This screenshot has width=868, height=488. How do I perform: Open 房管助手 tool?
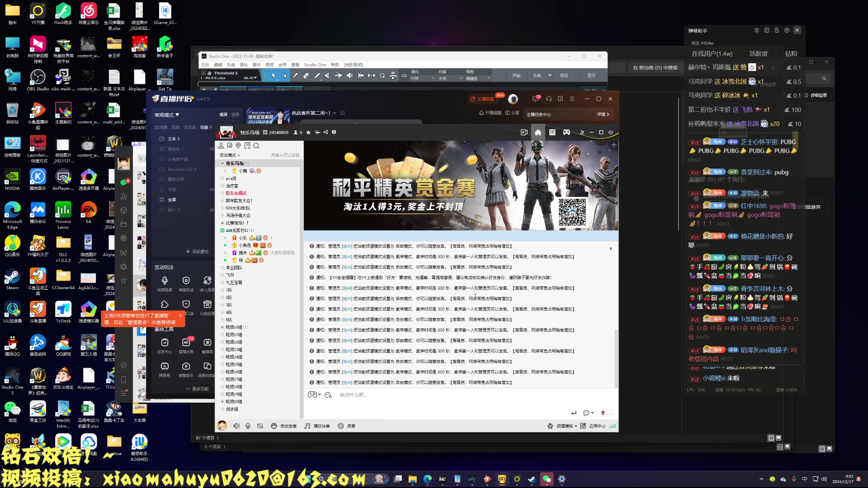pyautogui.click(x=186, y=369)
